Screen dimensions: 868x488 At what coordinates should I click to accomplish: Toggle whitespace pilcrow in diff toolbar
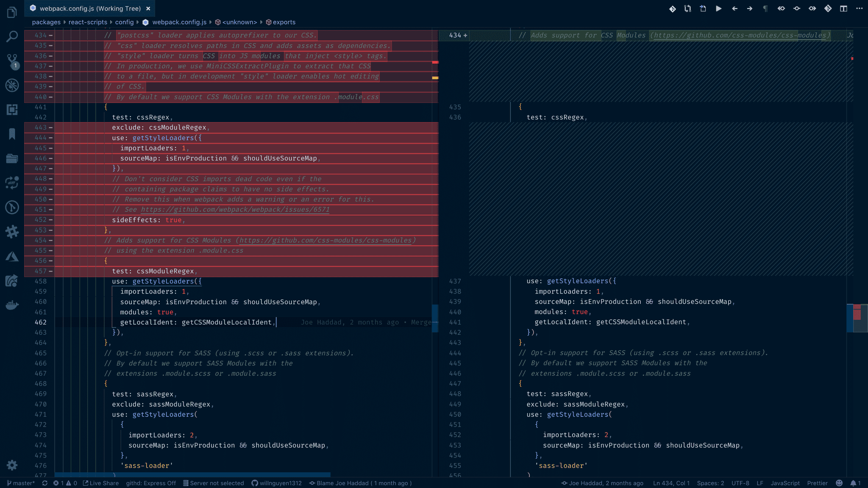click(765, 8)
